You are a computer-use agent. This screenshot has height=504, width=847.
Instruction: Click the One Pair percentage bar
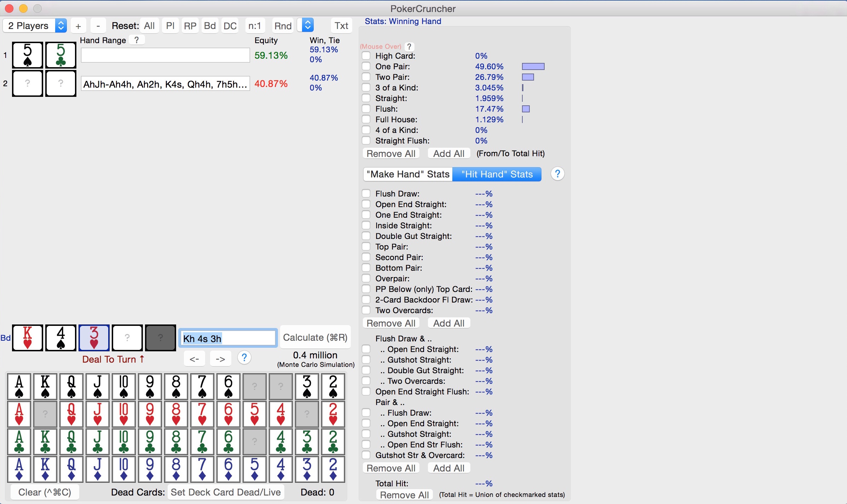pyautogui.click(x=533, y=66)
